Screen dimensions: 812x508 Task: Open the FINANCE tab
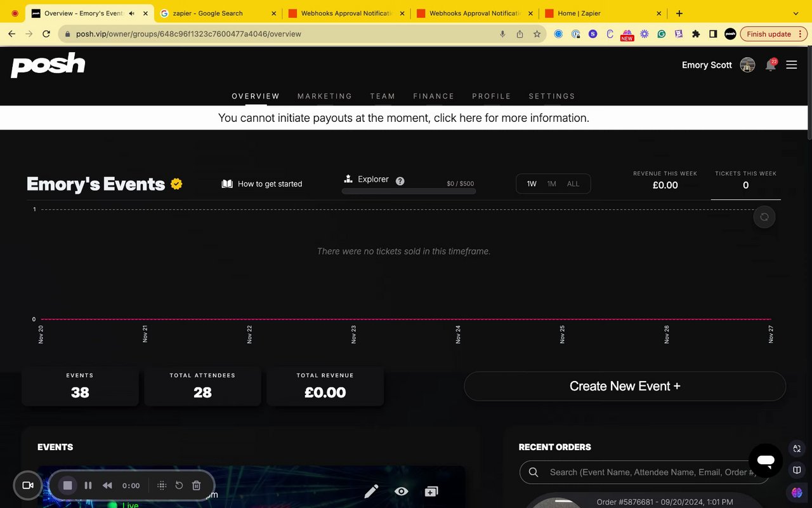coord(434,96)
